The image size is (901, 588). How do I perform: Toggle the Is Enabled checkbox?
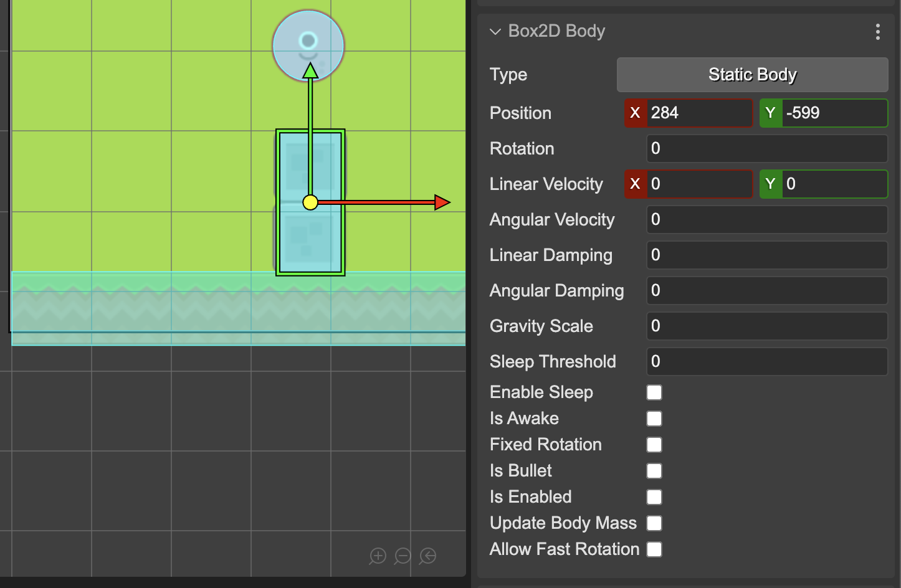tap(654, 497)
